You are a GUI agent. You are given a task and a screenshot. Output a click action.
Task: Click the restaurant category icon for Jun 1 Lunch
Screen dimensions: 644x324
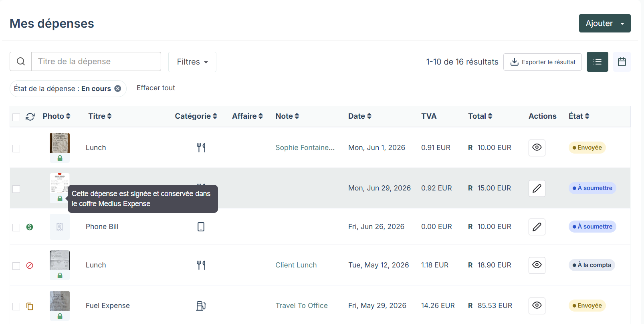[201, 148]
